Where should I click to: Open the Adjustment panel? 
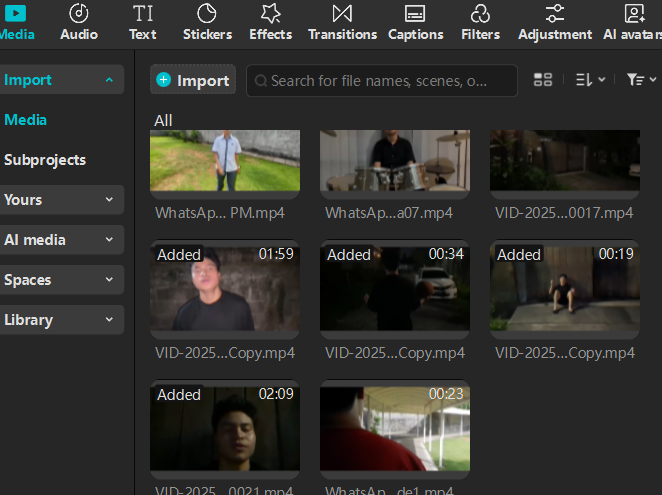click(554, 22)
